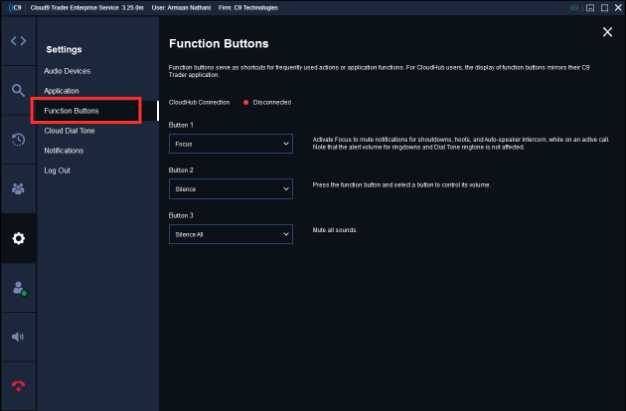Open Audio Devices settings
Image resolution: width=626 pixels, height=411 pixels.
(x=67, y=71)
